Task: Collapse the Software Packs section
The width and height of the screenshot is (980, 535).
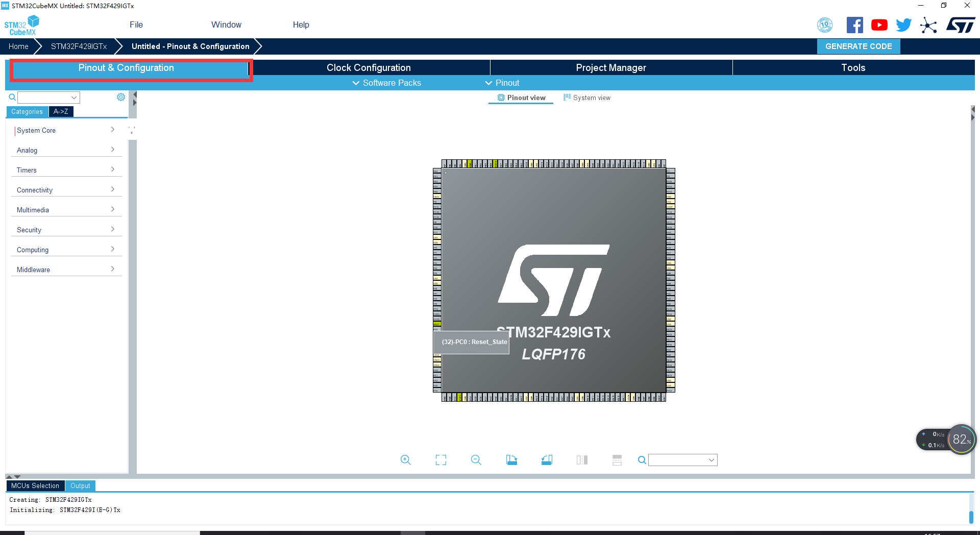Action: (x=386, y=83)
